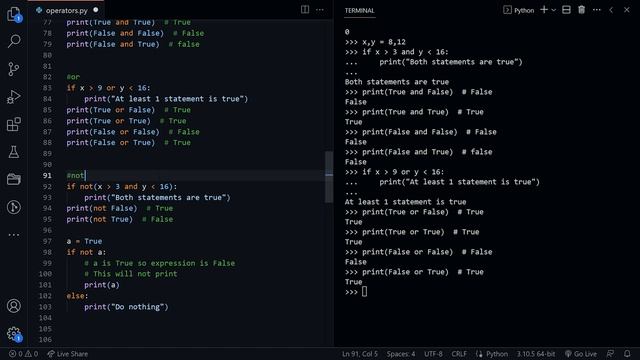Open the Testing flask view

pyautogui.click(x=14, y=152)
